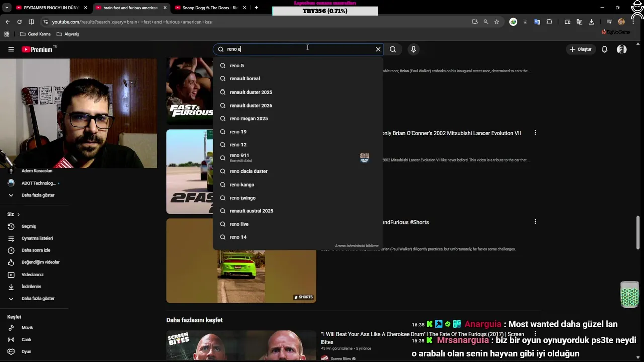Close the 'brain fast and furious' tab
The width and height of the screenshot is (644, 362).
pos(165,8)
